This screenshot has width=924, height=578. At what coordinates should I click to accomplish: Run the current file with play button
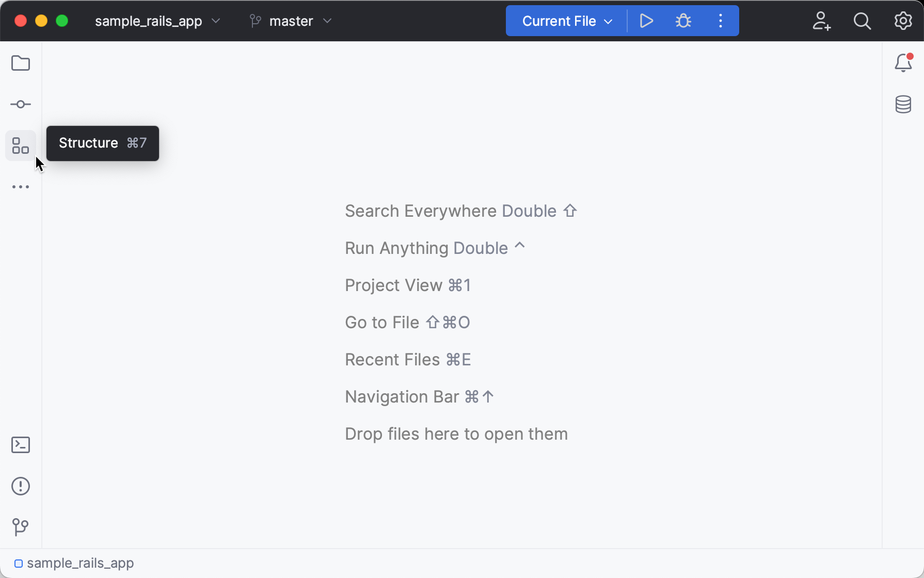(x=646, y=21)
